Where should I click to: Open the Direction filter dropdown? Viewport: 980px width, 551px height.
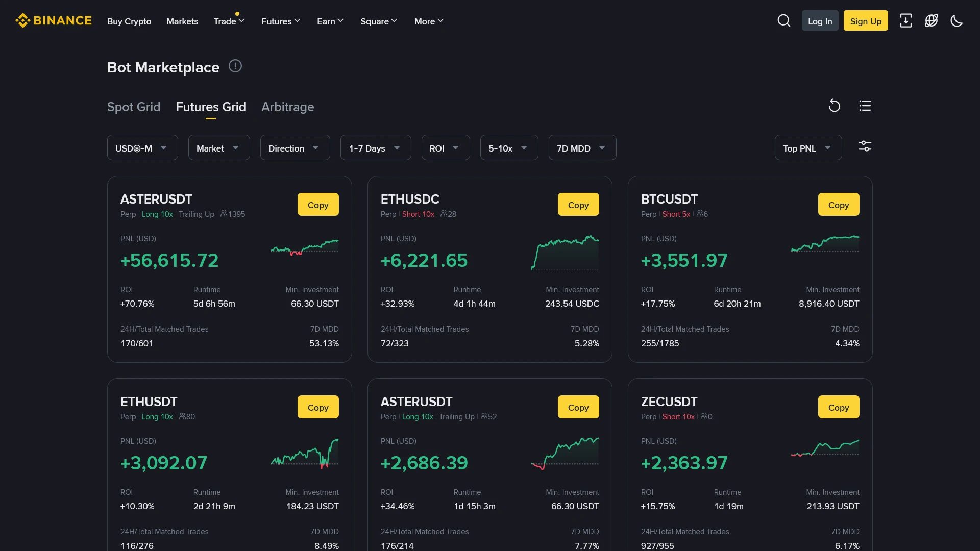tap(295, 147)
